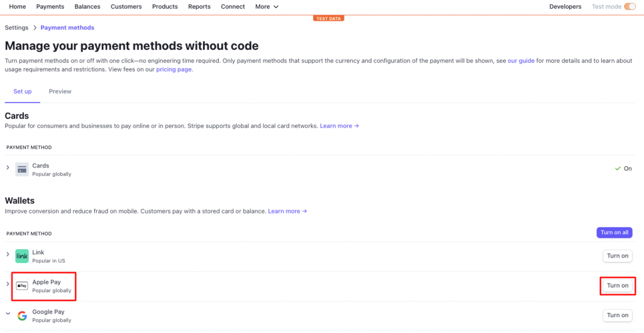Open the Payments menu item

point(50,6)
